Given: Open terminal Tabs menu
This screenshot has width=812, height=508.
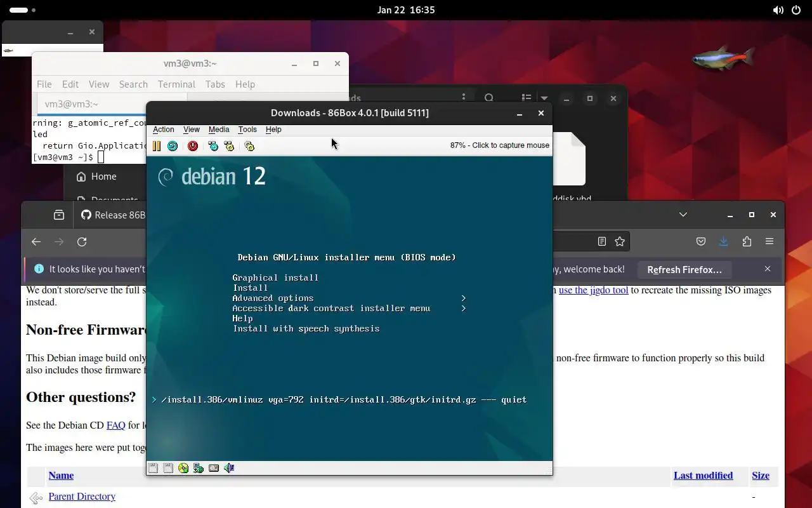Looking at the screenshot, I should [x=215, y=84].
